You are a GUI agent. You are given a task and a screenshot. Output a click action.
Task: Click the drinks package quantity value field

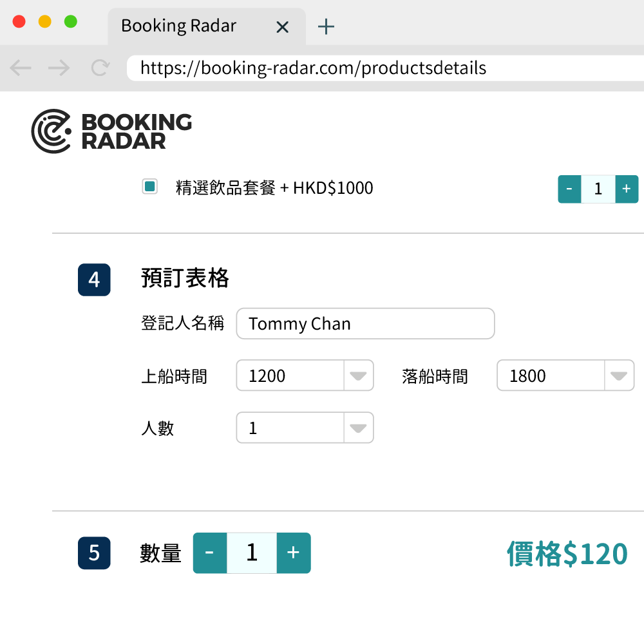[598, 189]
